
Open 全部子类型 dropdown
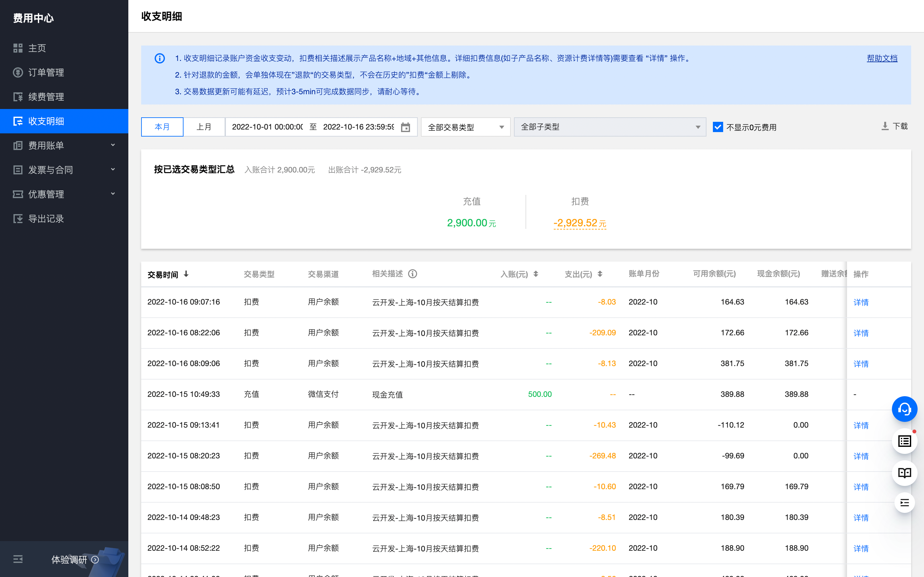(x=609, y=127)
